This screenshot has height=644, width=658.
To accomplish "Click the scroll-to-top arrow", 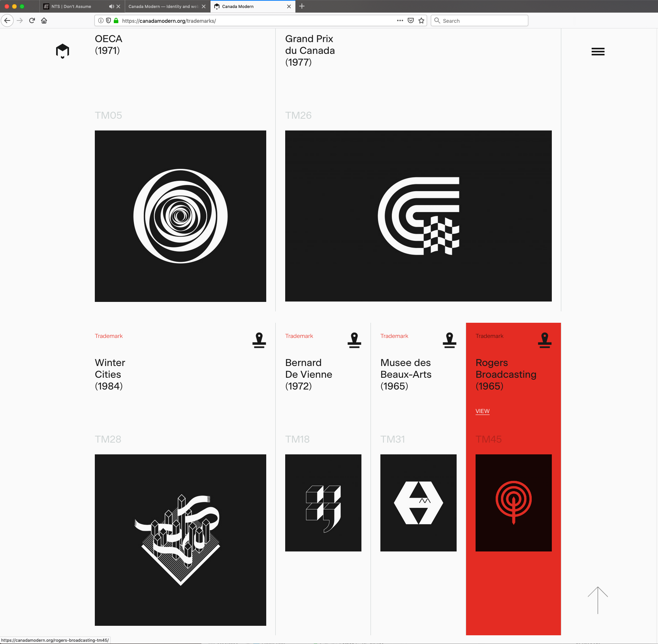I will (598, 600).
